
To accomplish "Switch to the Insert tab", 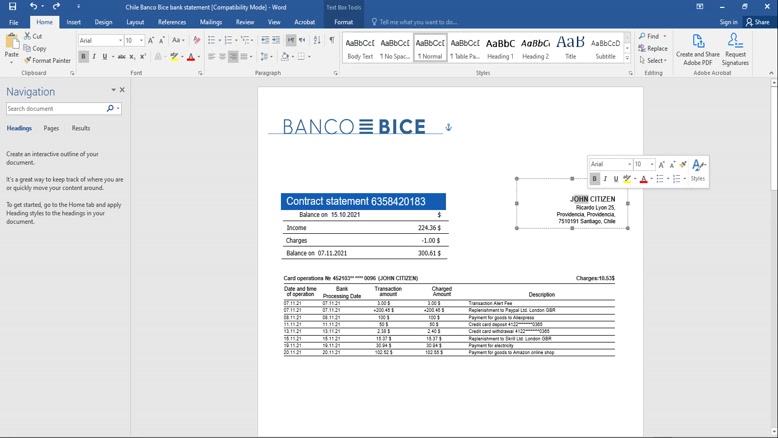I will pyautogui.click(x=73, y=22).
